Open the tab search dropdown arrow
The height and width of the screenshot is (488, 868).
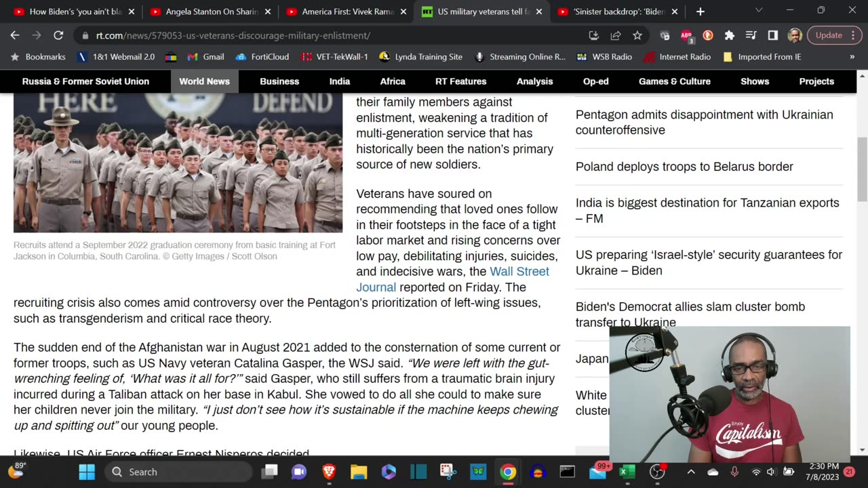click(x=759, y=10)
